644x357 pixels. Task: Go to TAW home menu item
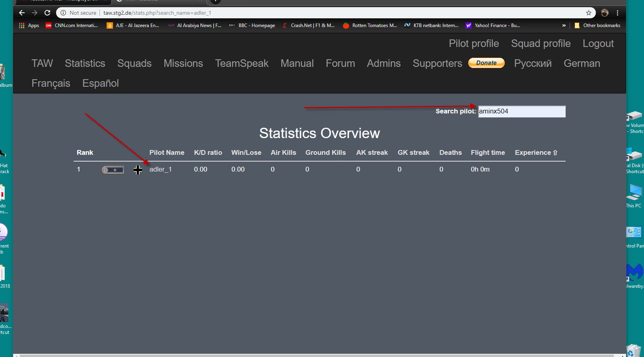[42, 63]
